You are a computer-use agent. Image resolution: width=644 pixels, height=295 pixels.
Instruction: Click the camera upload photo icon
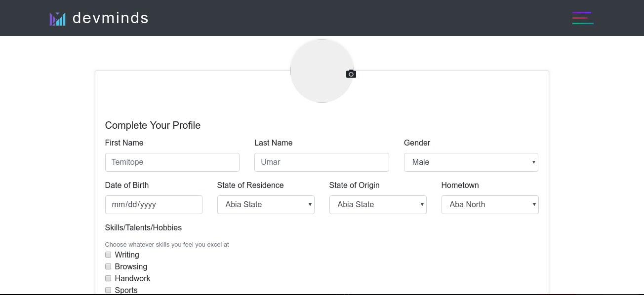(351, 74)
